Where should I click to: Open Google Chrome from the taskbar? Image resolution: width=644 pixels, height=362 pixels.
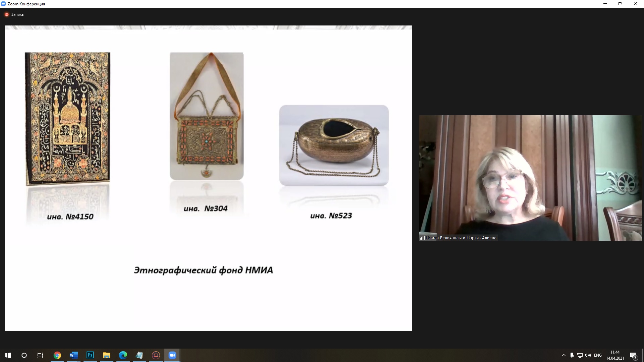pyautogui.click(x=57, y=355)
